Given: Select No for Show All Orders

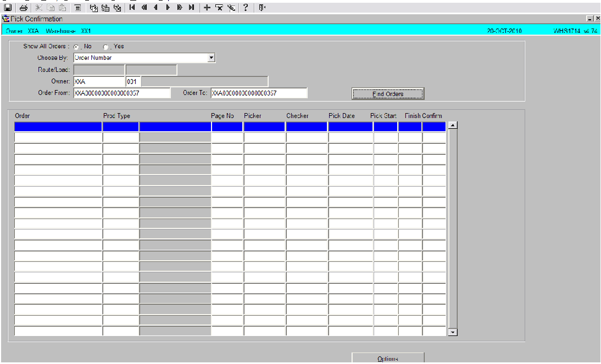Looking at the screenshot, I should 76,47.
